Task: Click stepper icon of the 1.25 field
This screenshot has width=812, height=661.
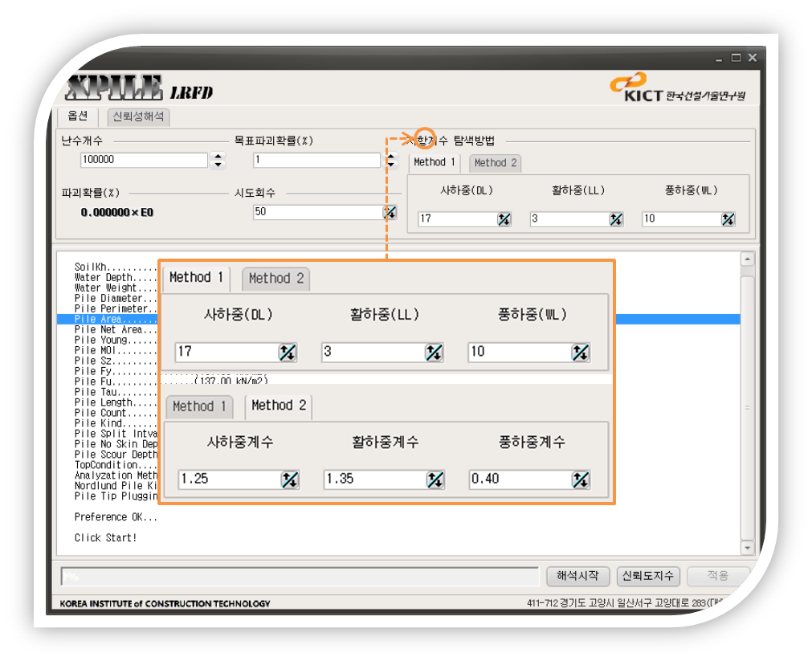Action: coord(290,479)
